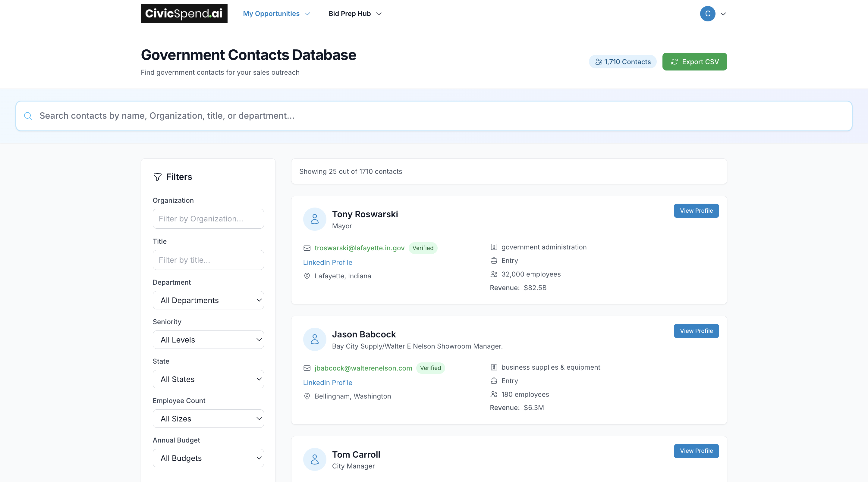Expand the Annual Budget dropdown
The width and height of the screenshot is (868, 482).
pos(208,458)
